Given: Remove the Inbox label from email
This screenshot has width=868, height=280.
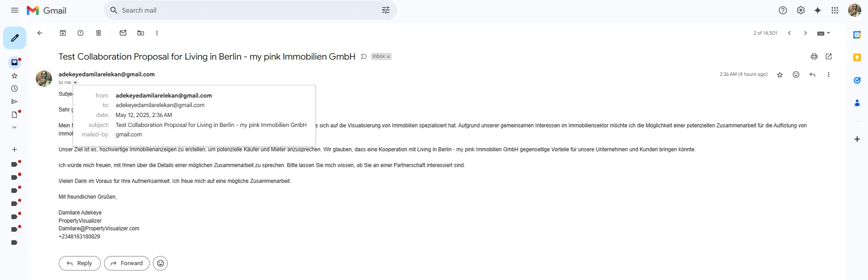Looking at the screenshot, I should point(388,57).
